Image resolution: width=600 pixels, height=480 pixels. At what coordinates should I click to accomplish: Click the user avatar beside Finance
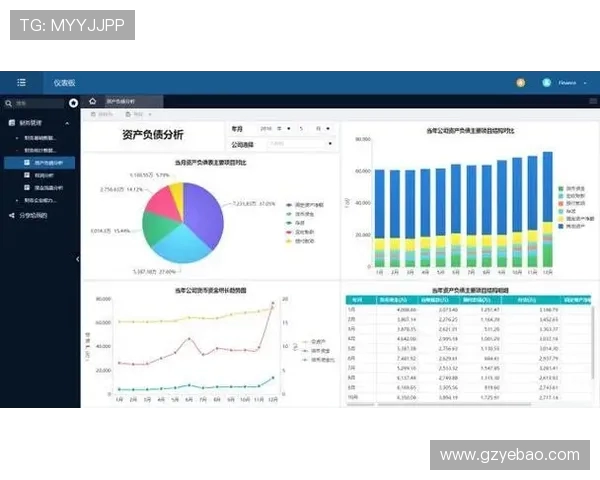[546, 82]
